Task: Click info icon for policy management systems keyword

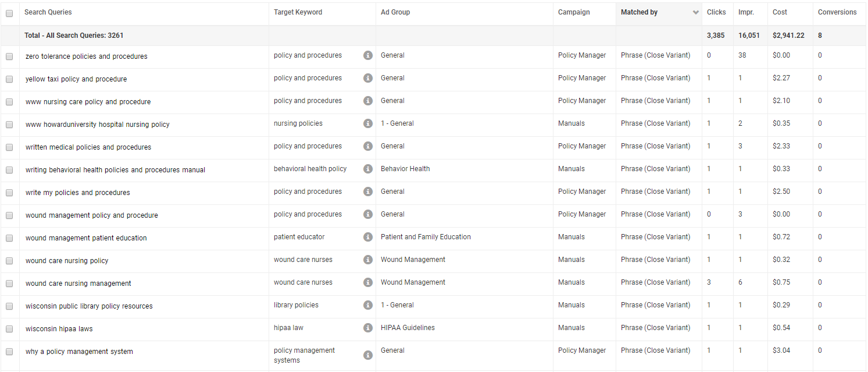Action: click(368, 355)
